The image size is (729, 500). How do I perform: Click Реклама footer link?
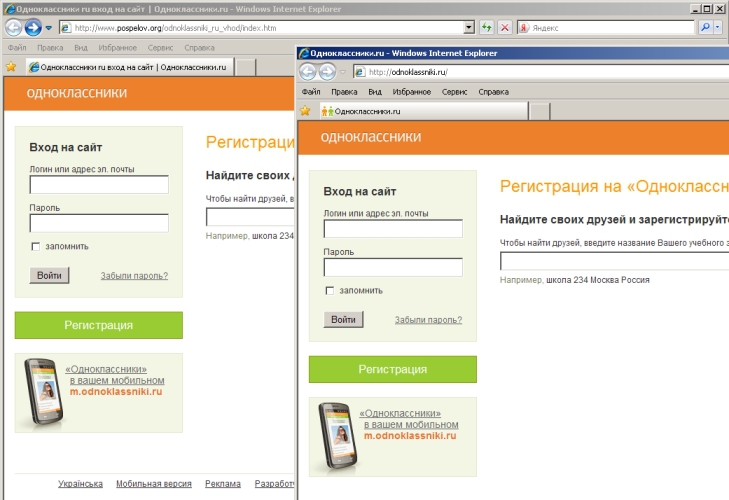(x=223, y=484)
